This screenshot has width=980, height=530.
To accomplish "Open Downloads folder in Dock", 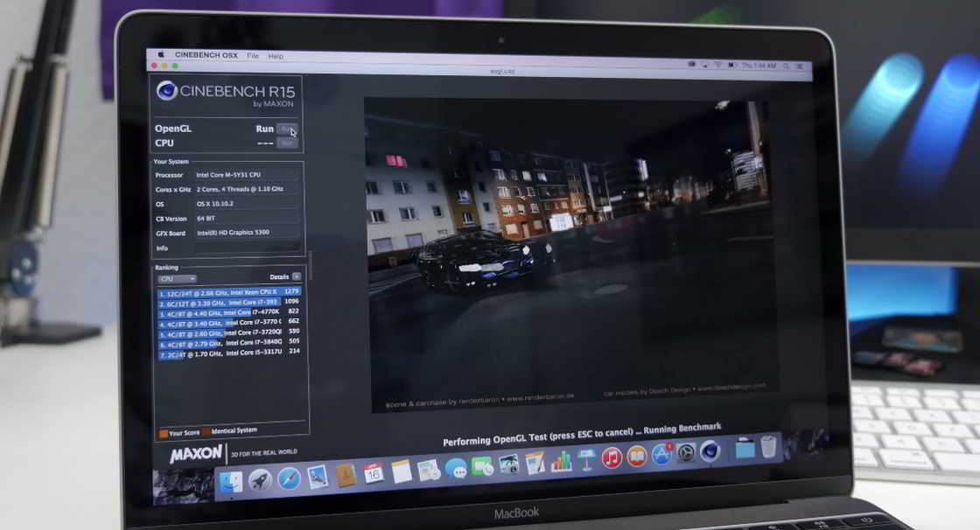I will tap(745, 448).
